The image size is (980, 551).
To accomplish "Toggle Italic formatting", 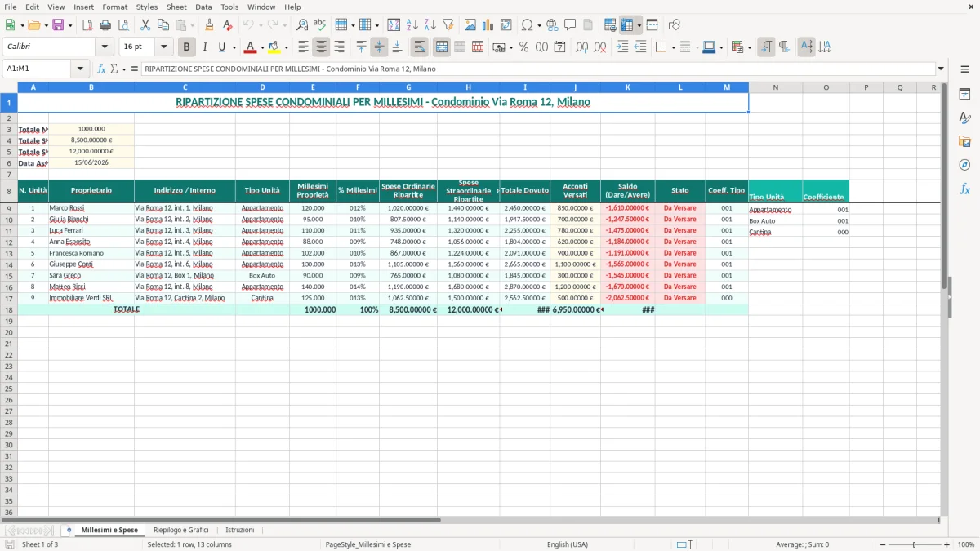I will (x=204, y=47).
